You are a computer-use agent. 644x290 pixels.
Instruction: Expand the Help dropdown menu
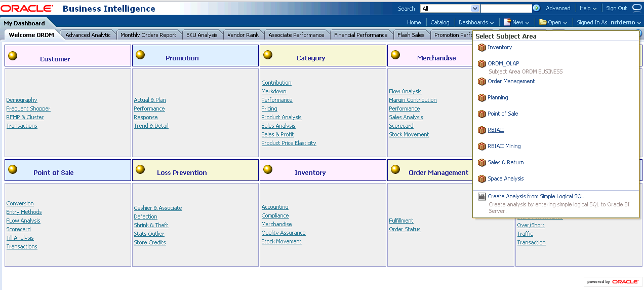point(588,9)
